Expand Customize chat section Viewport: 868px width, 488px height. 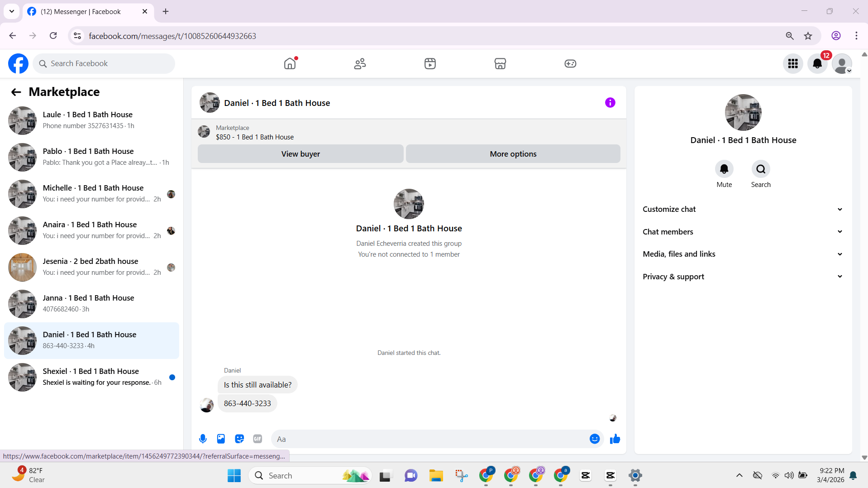point(743,209)
